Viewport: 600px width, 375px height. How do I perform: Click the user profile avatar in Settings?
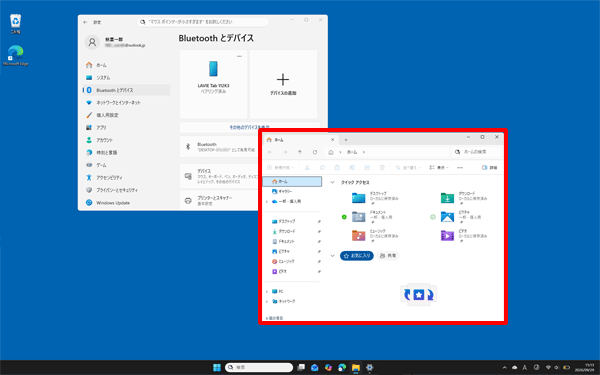(92, 42)
